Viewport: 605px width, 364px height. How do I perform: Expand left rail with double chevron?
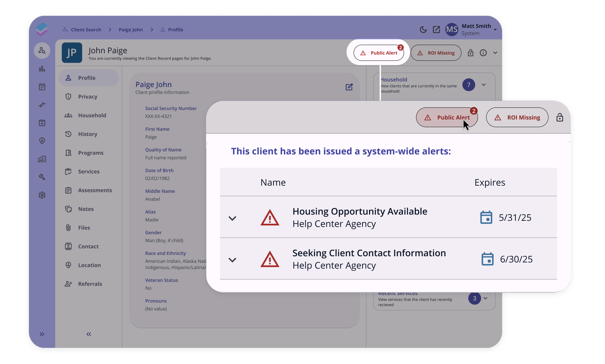pyautogui.click(x=42, y=334)
